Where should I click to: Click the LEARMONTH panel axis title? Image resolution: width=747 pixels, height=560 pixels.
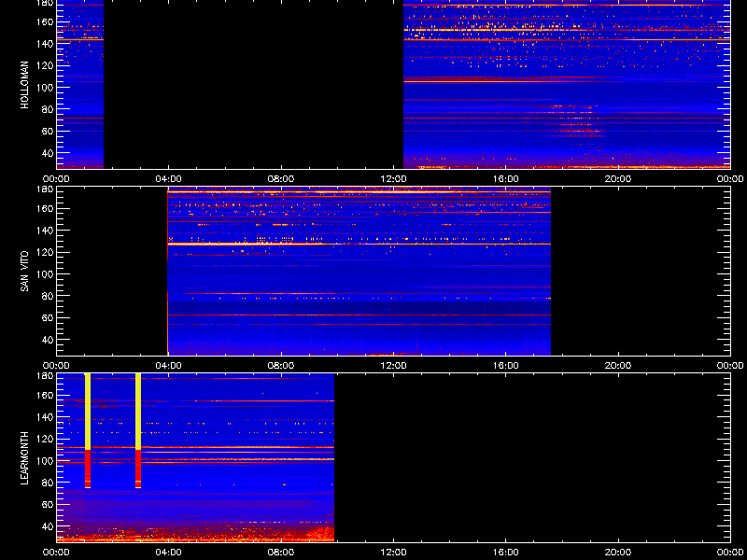[x=25, y=458]
